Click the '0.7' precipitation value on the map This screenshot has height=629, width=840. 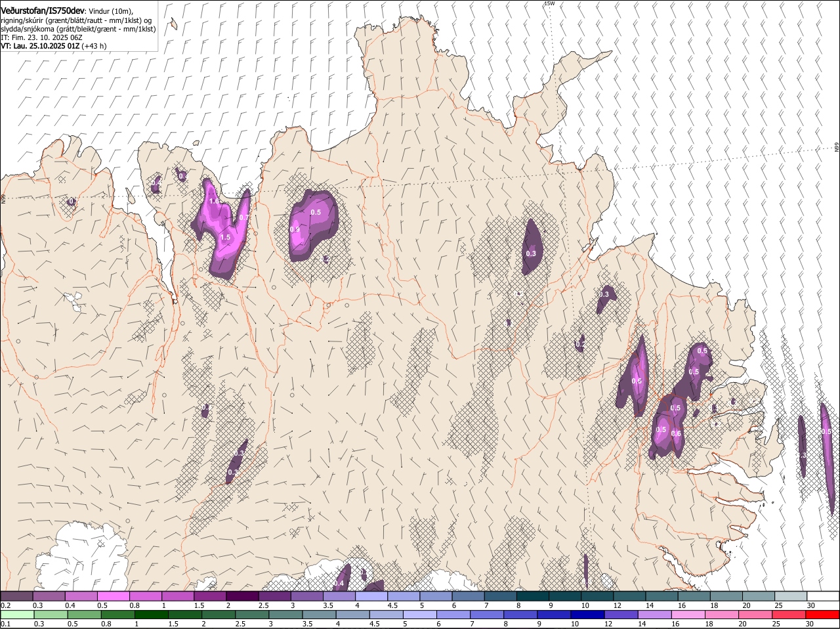pos(244,217)
